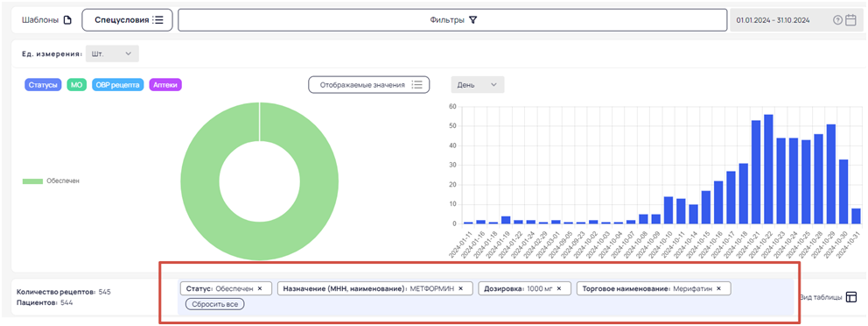Screen dimensions: 868x326
Task: Open the Фильтры filter bar
Action: (452, 20)
